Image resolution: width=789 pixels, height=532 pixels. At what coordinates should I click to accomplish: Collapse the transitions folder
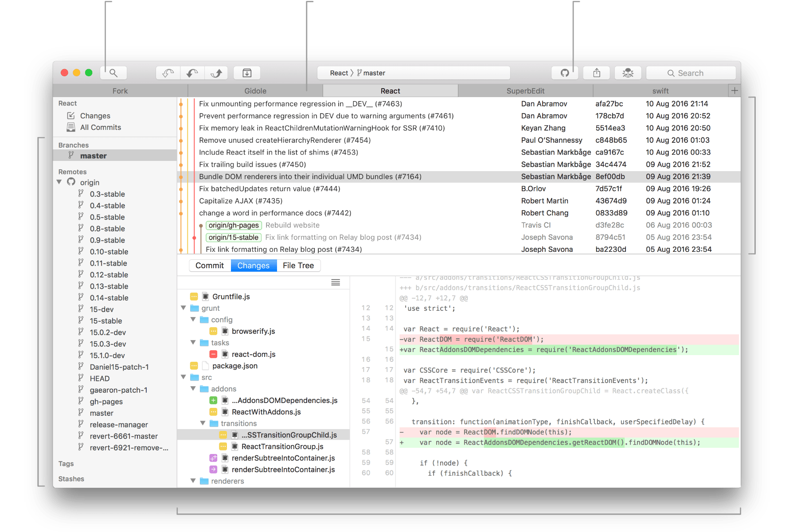point(203,423)
